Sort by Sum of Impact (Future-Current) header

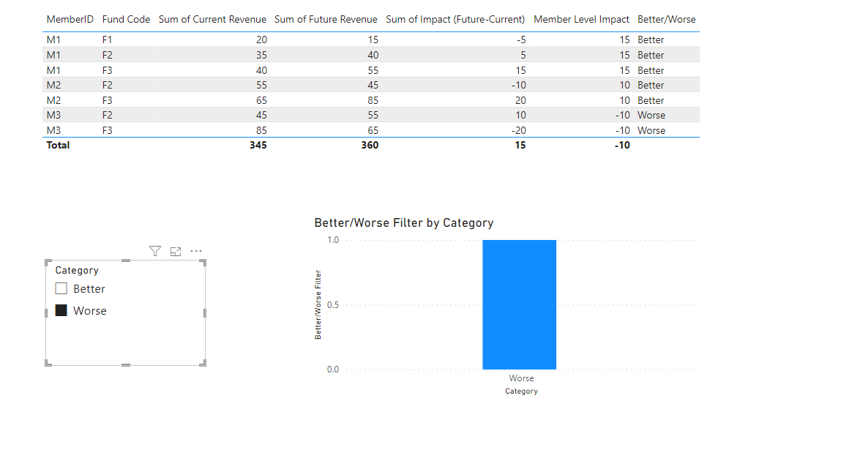pyautogui.click(x=455, y=19)
